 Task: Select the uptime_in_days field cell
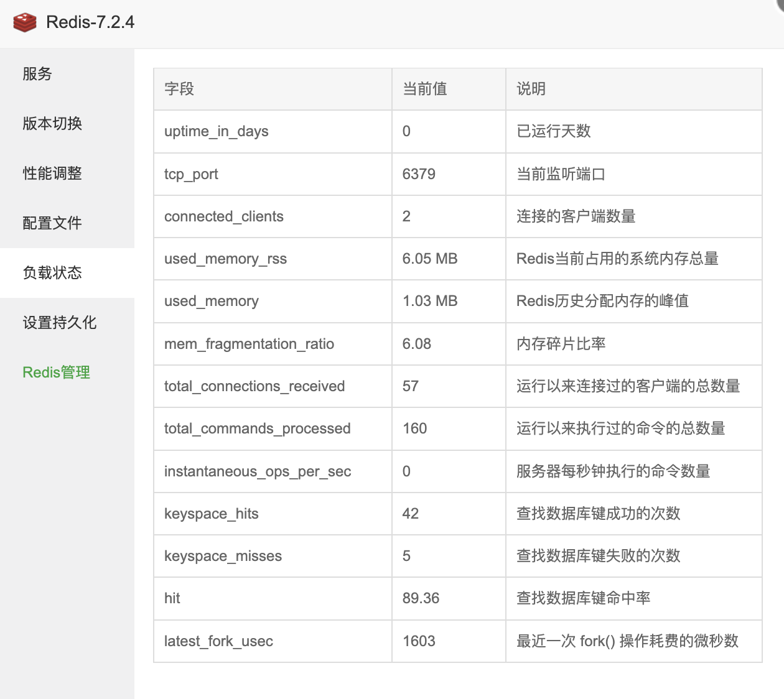click(x=273, y=132)
